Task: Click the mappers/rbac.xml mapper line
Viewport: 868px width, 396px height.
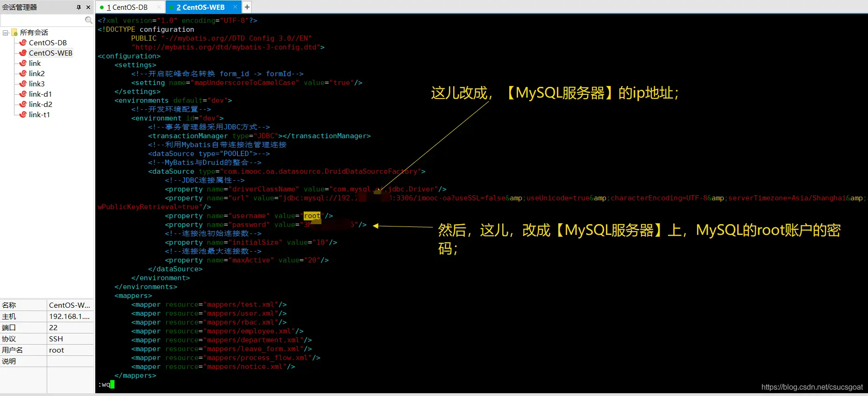Action: click(209, 322)
